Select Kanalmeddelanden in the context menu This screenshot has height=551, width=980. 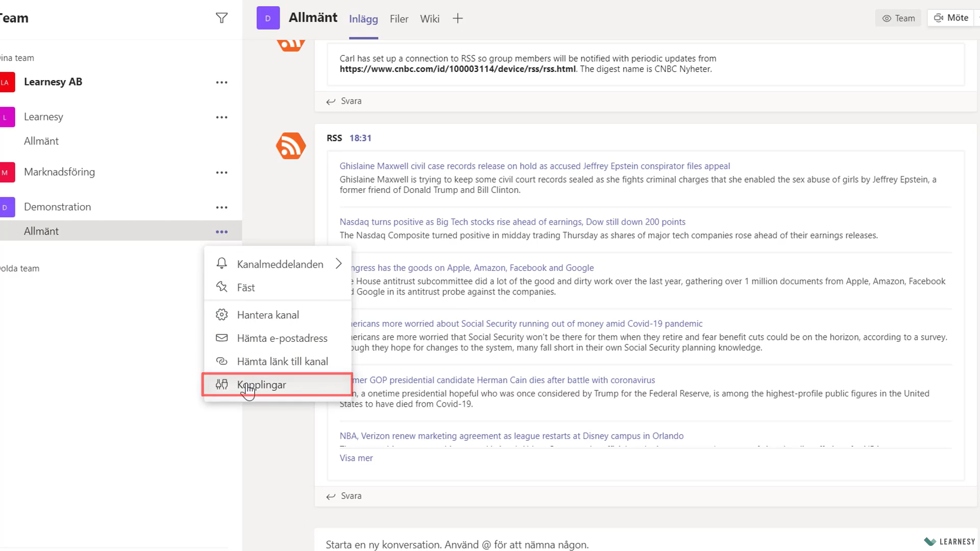278,264
